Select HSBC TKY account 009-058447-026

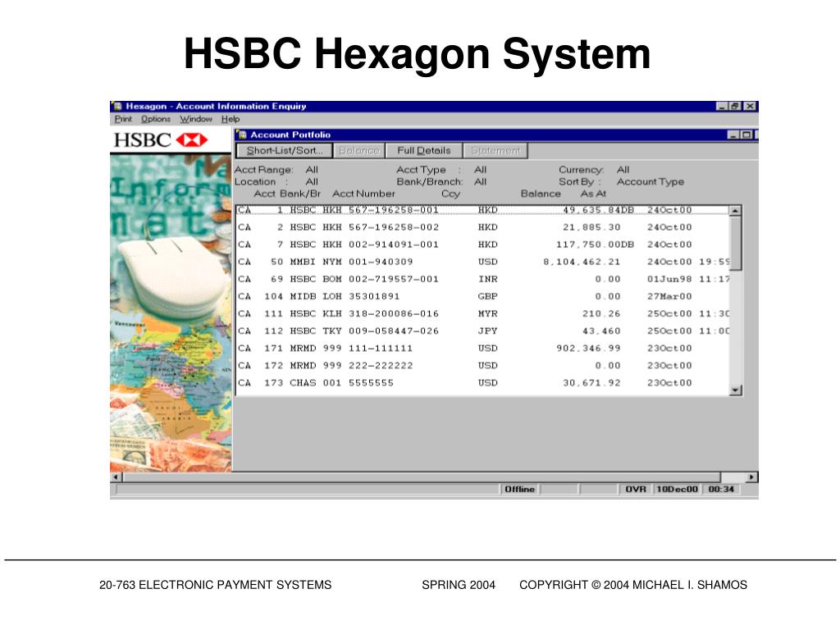click(x=482, y=331)
